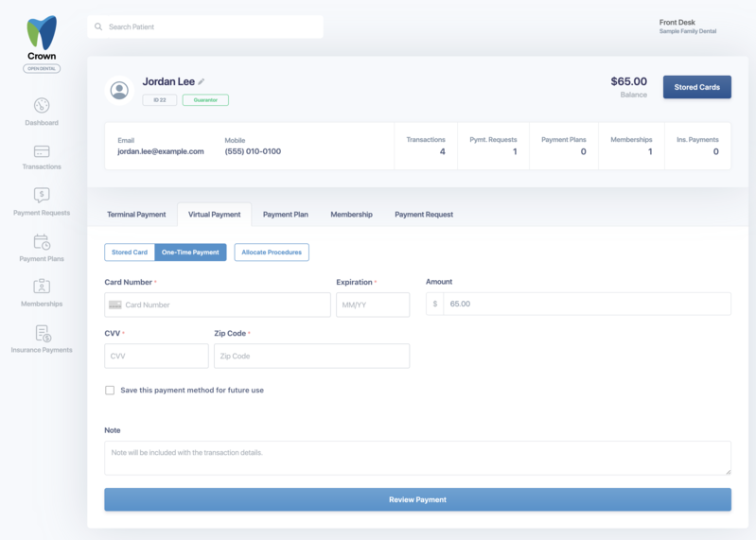Focus the Card Number input

[218, 305]
